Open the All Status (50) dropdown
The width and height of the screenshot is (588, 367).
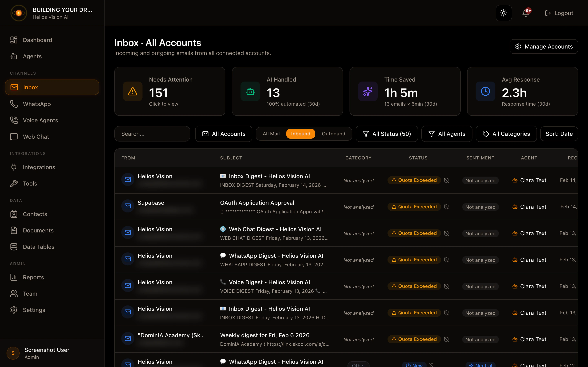pos(386,134)
